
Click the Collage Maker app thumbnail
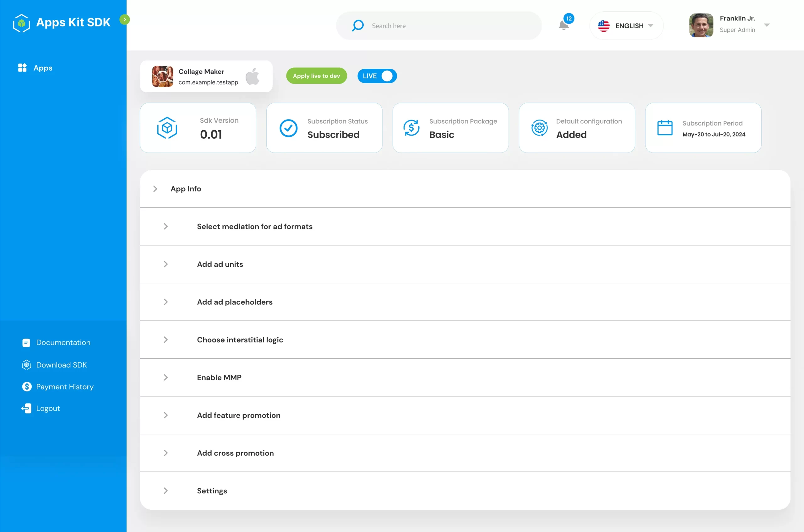click(x=162, y=76)
